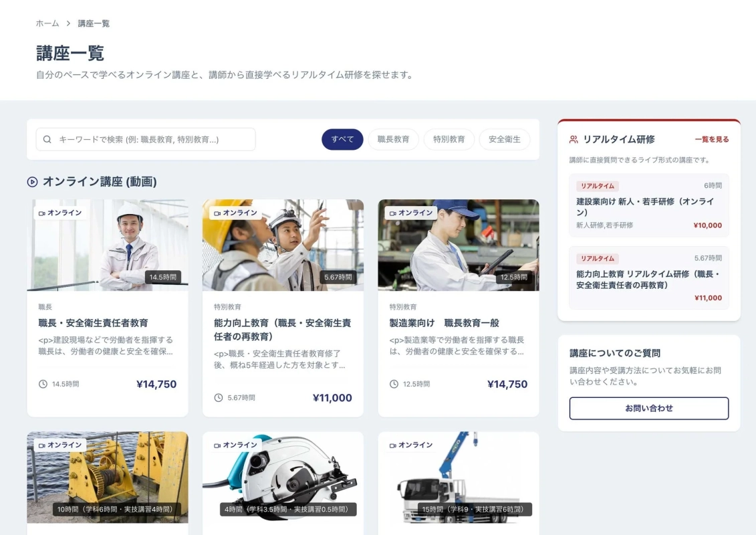Click the オンライン camera badge on circular saw photo

point(235,445)
